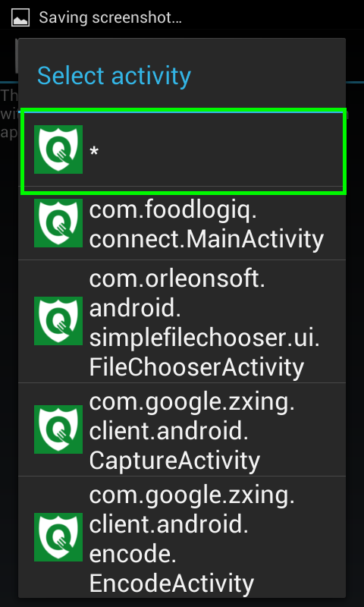The image size is (364, 607).
Task: Tap the screenshot picture icon in status bar
Action: (x=20, y=17)
